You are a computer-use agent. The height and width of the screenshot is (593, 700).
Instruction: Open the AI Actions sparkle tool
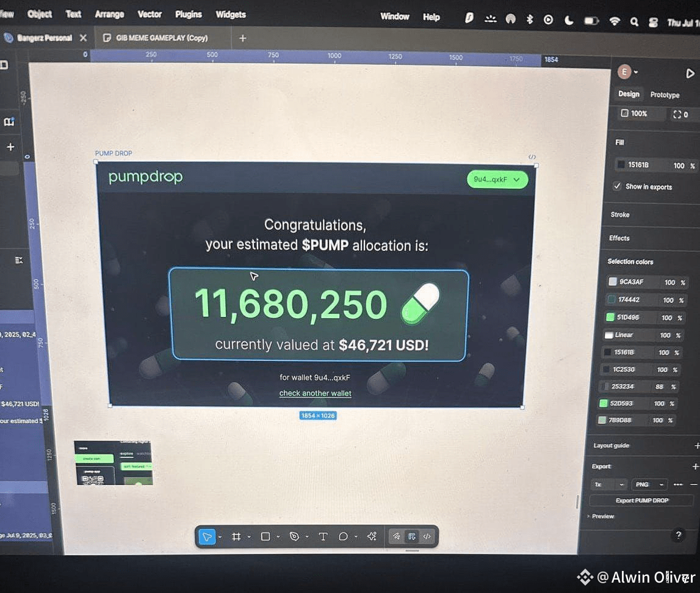tap(372, 536)
